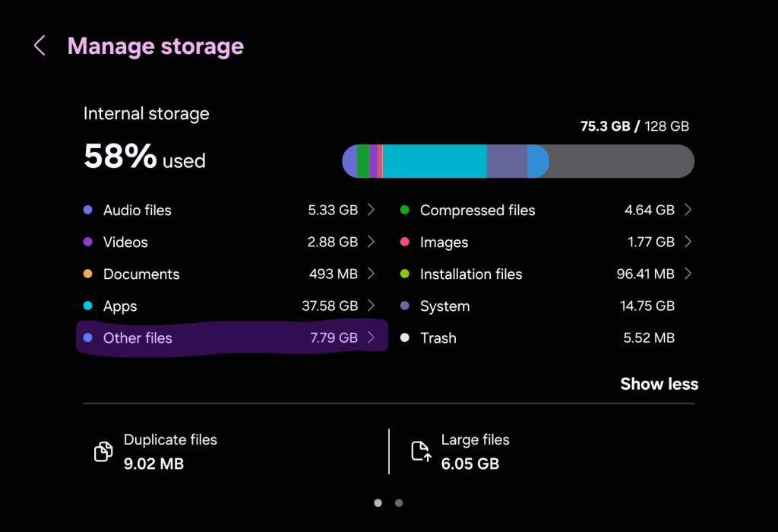Click the cyan Apps segment in storage bar
Image resolution: width=778 pixels, height=532 pixels.
[435, 161]
